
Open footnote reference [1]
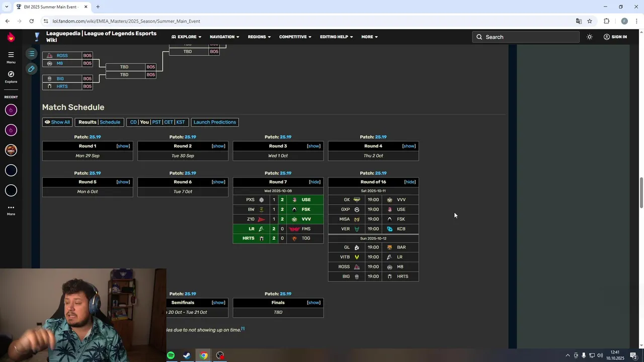tap(243, 329)
